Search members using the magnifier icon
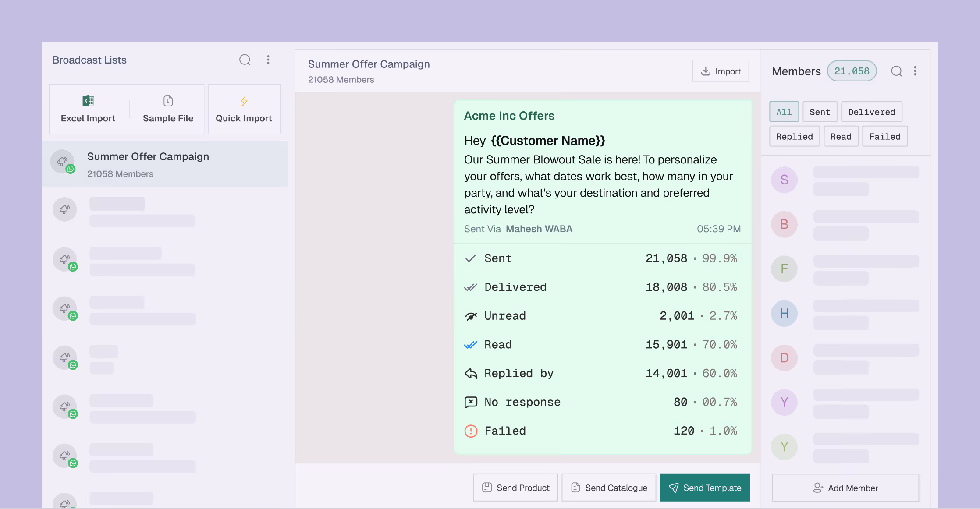 click(896, 71)
